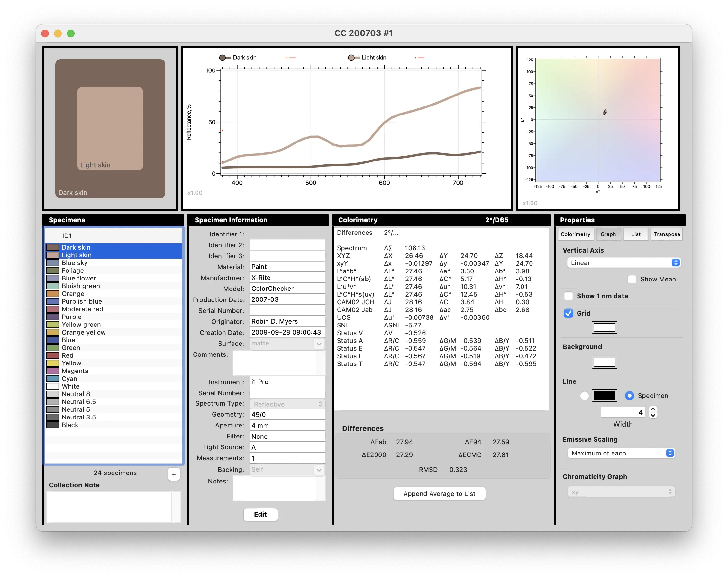Viewport: 728px width, 579px height.
Task: Click the Orange specimen color icon
Action: (x=53, y=294)
